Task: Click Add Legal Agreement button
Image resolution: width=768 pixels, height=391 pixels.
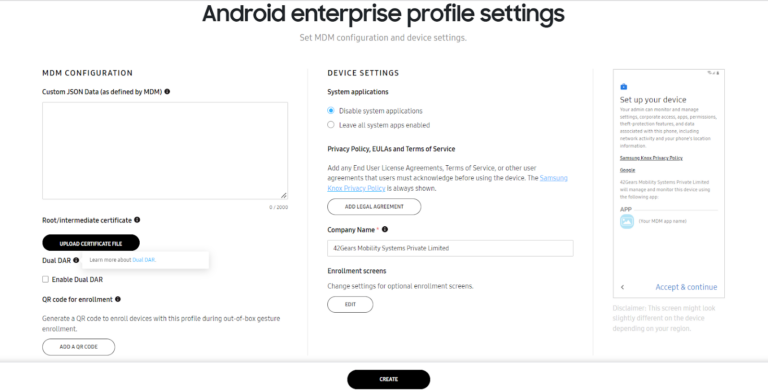Action: point(374,206)
